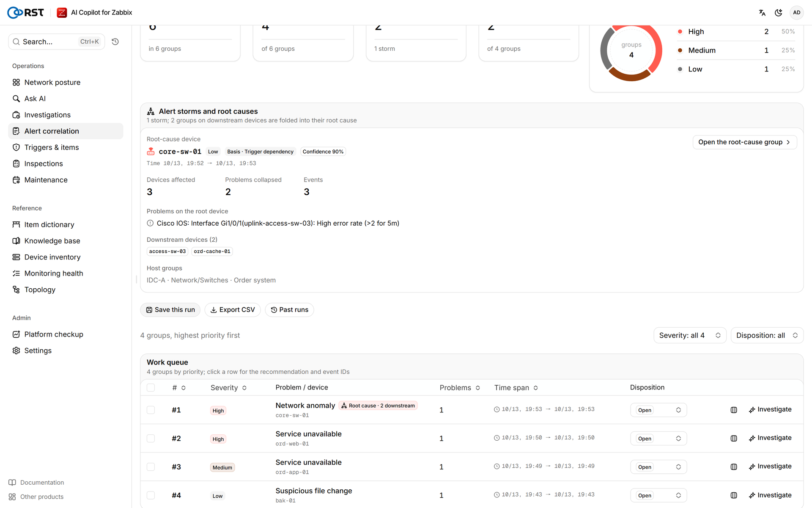
Task: Open the root-cause group
Action: [x=744, y=142]
